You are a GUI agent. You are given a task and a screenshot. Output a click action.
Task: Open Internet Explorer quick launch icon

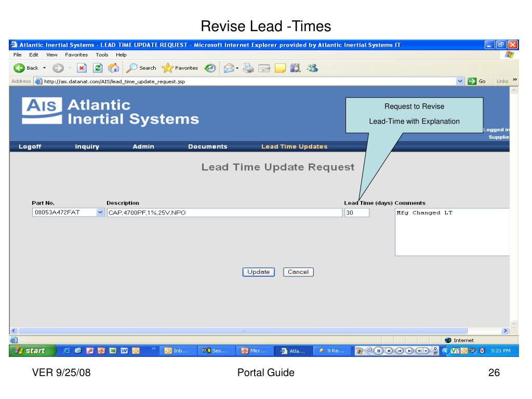67,351
